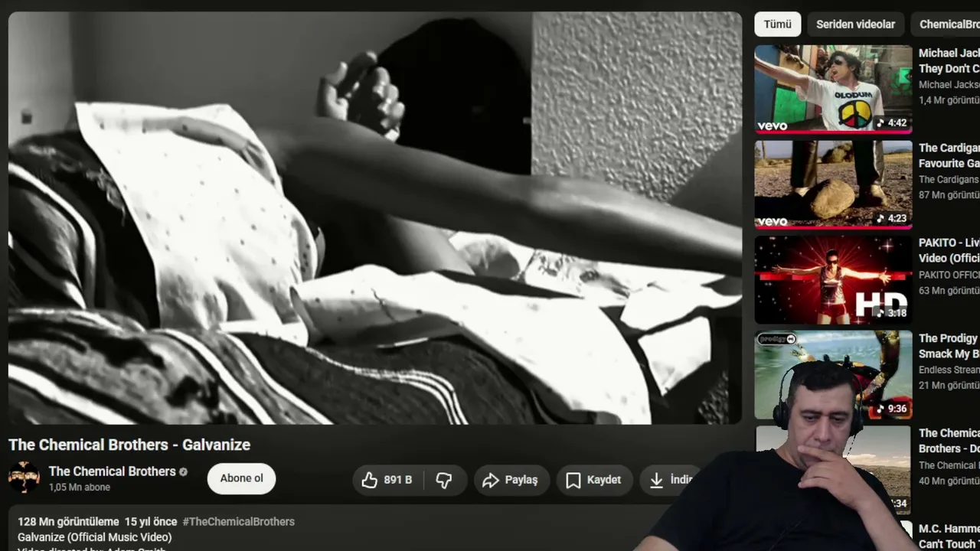Click the "PAKITO OFFIC…" channel name
Image resolution: width=980 pixels, height=551 pixels.
tap(949, 275)
